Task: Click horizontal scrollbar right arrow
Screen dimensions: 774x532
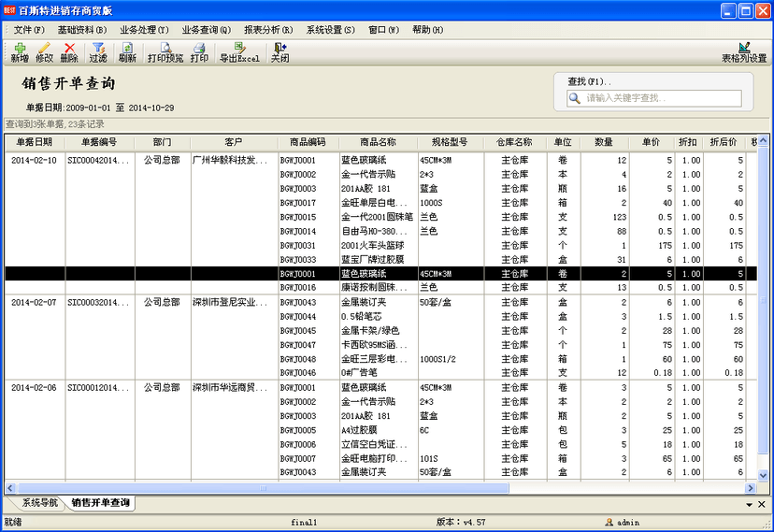Action: pyautogui.click(x=751, y=488)
